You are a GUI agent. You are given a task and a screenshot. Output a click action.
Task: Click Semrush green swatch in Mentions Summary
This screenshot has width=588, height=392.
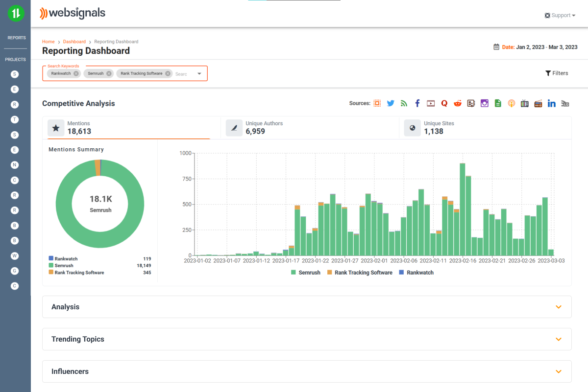click(x=51, y=265)
